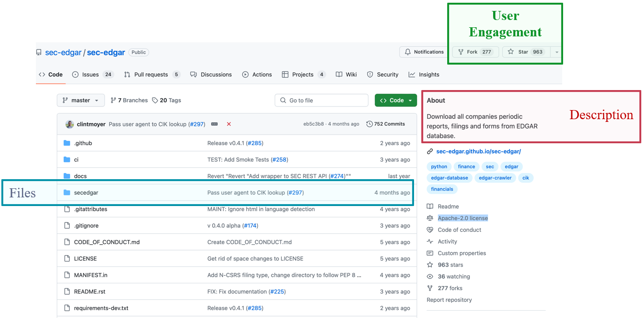Viewport: 644px width, 322px height.
Task: Open pull request #174 link
Action: [250, 226]
